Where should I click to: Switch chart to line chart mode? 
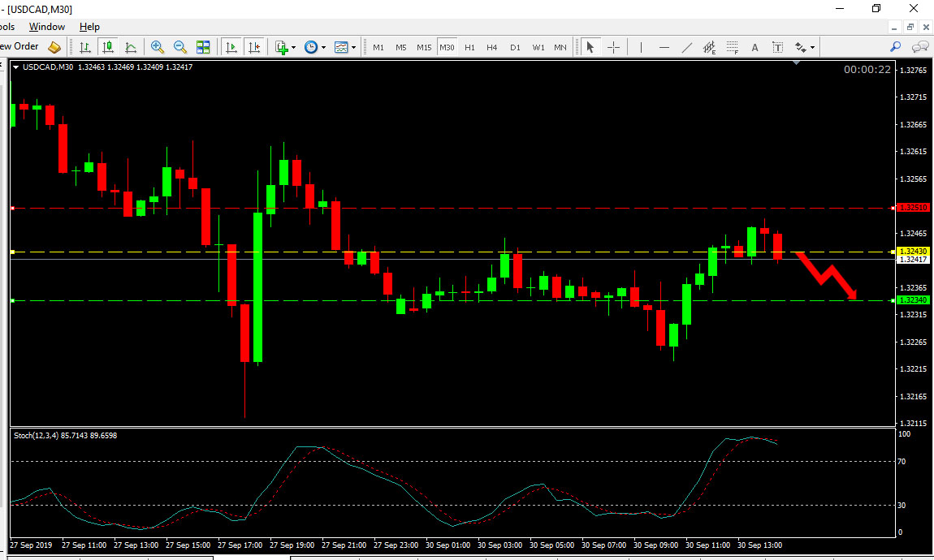click(131, 47)
